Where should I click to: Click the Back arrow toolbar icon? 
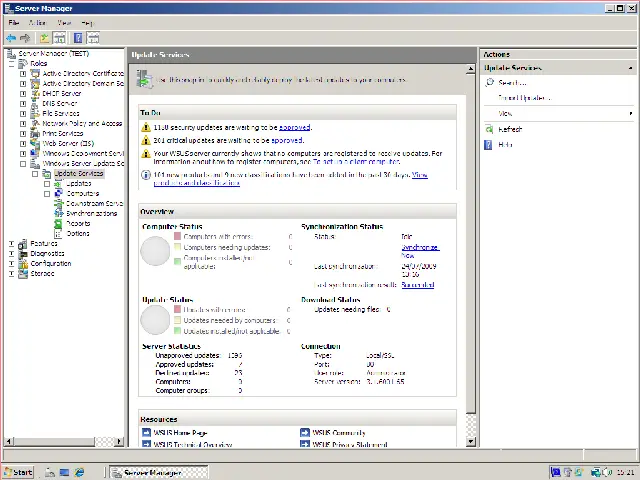11,38
